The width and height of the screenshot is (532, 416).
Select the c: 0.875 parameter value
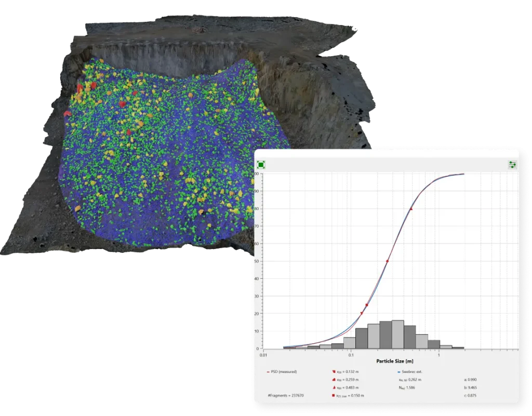point(475,396)
